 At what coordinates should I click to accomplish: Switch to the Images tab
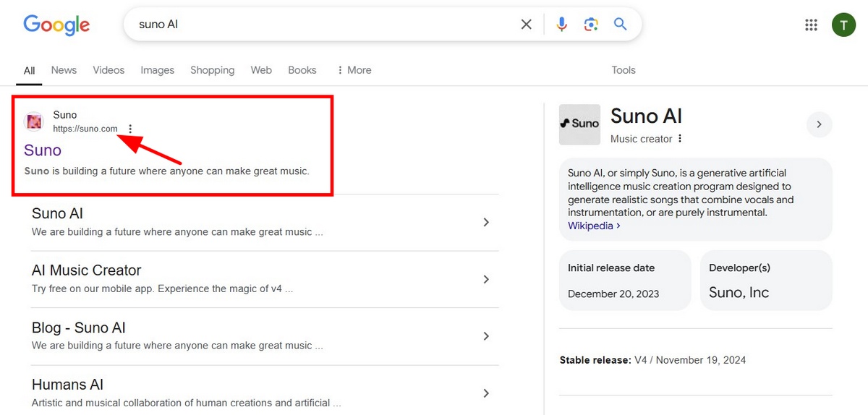pyautogui.click(x=157, y=70)
